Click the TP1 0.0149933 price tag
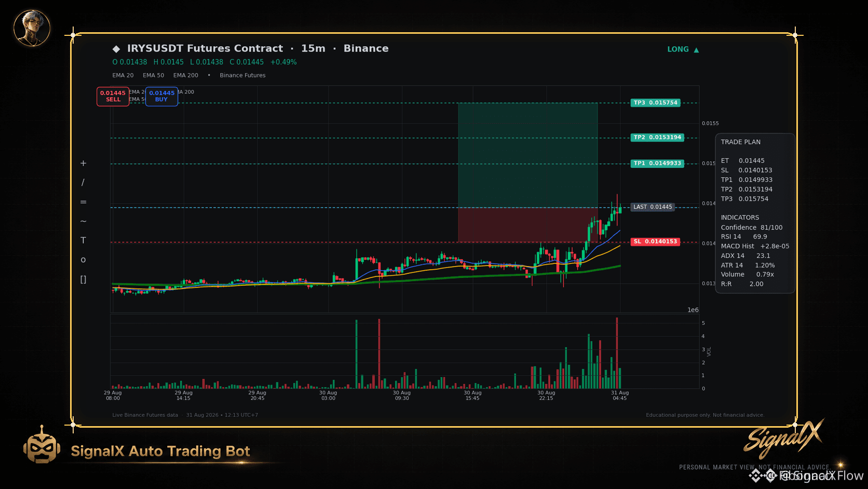This screenshot has height=489, width=868. [657, 163]
